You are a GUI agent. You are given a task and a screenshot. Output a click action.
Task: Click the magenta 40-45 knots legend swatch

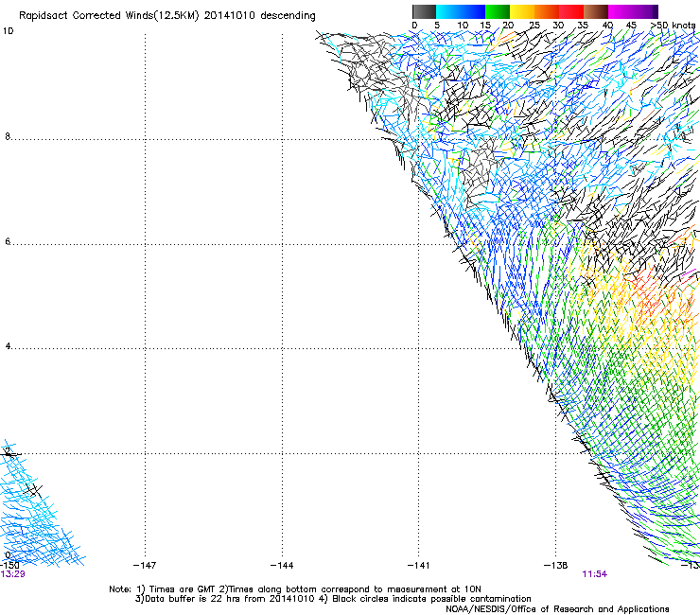621,11
